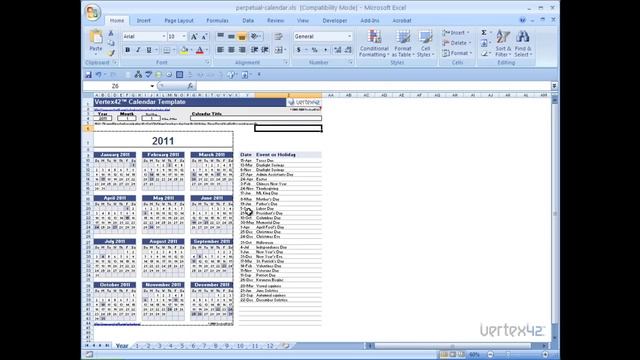Viewport: 640px width, 360px height.
Task: Click the Delete cells button
Action: click(x=456, y=43)
